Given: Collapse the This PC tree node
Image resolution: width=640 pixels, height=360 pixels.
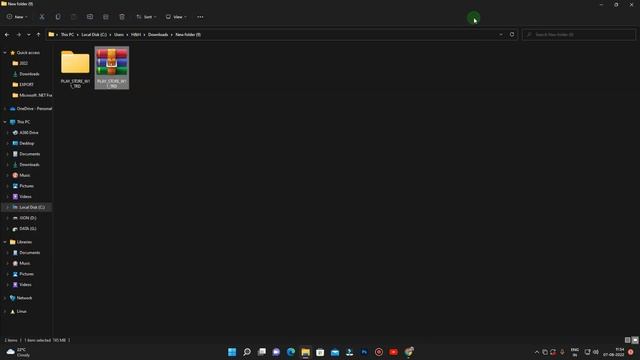Looking at the screenshot, I should point(5,122).
